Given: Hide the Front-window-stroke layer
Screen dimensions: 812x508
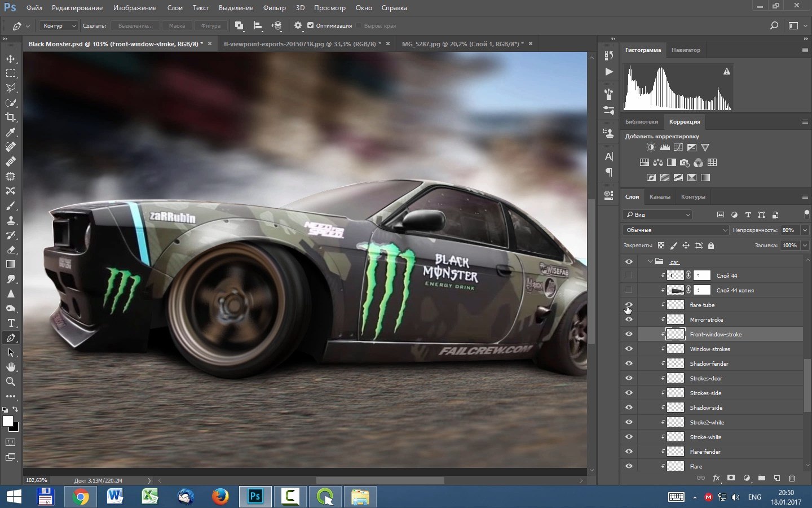Looking at the screenshot, I should [629, 334].
